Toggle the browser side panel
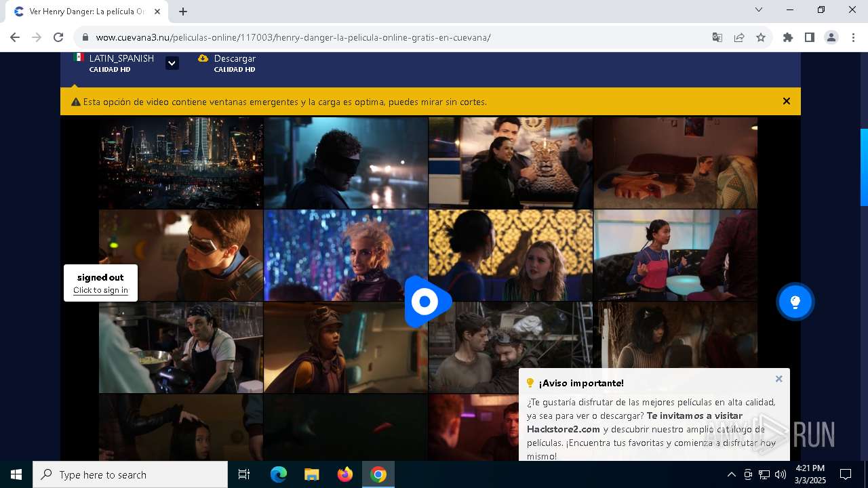Screen dimensions: 868x488 [x=810, y=37]
